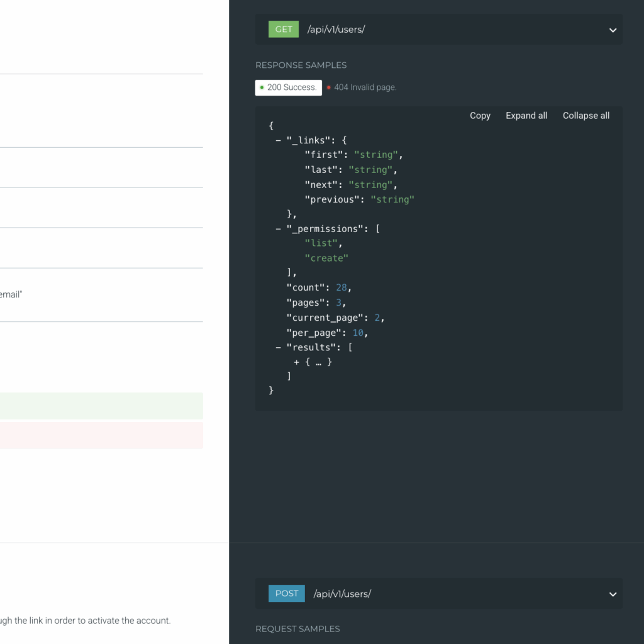Click the blue POST method badge
The image size is (644, 644).
coord(286,594)
